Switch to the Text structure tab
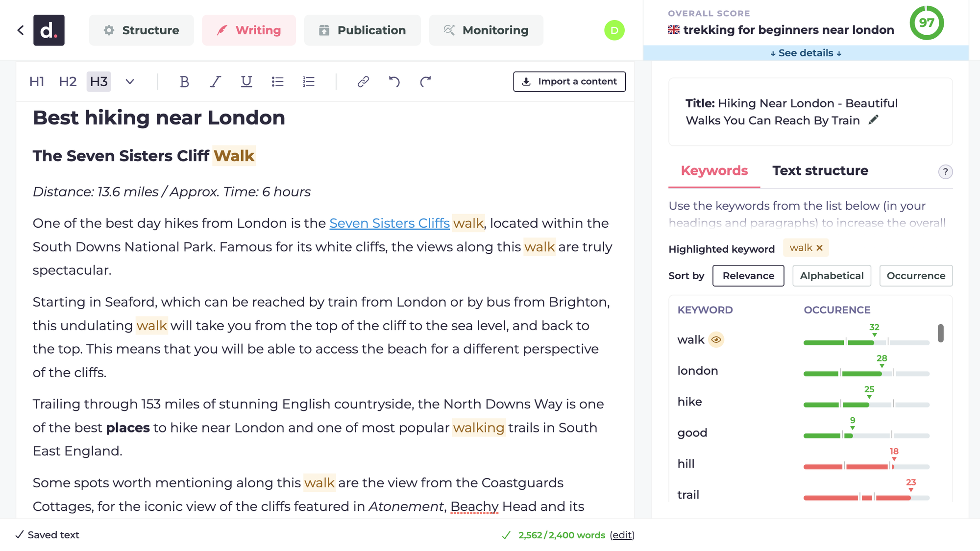 click(x=820, y=170)
